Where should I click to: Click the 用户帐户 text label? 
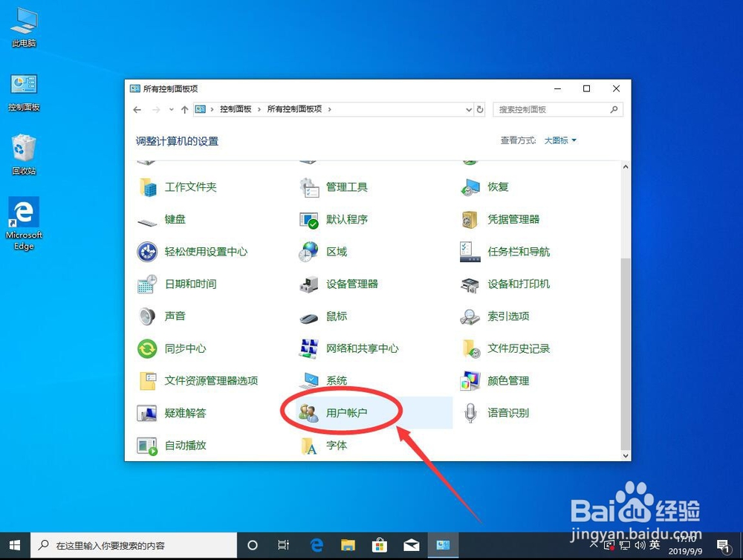(347, 413)
